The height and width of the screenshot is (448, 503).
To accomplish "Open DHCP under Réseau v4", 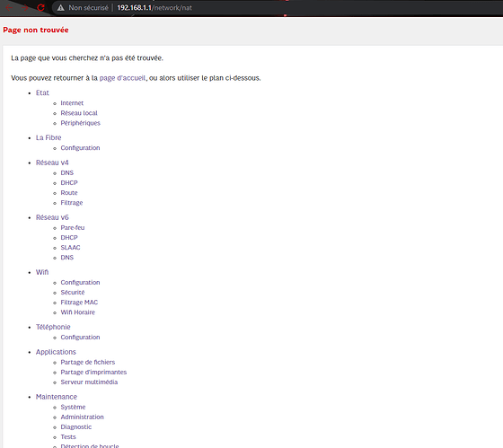I will coord(69,183).
